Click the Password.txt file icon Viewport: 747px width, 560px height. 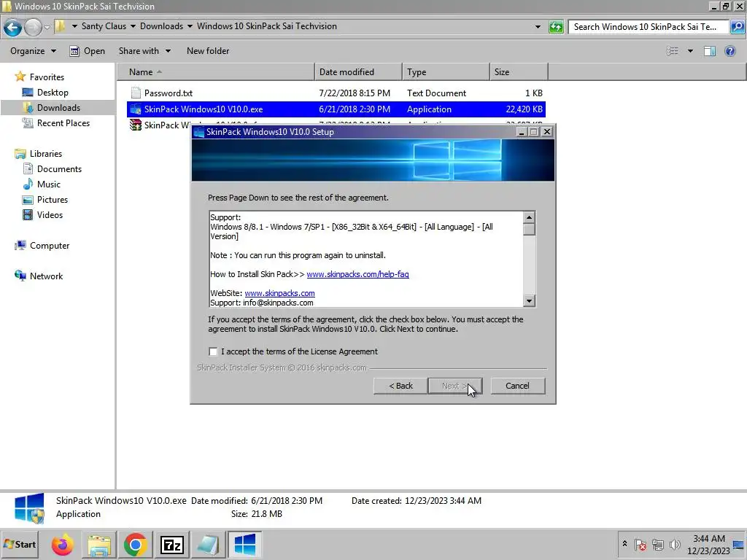pyautogui.click(x=136, y=93)
